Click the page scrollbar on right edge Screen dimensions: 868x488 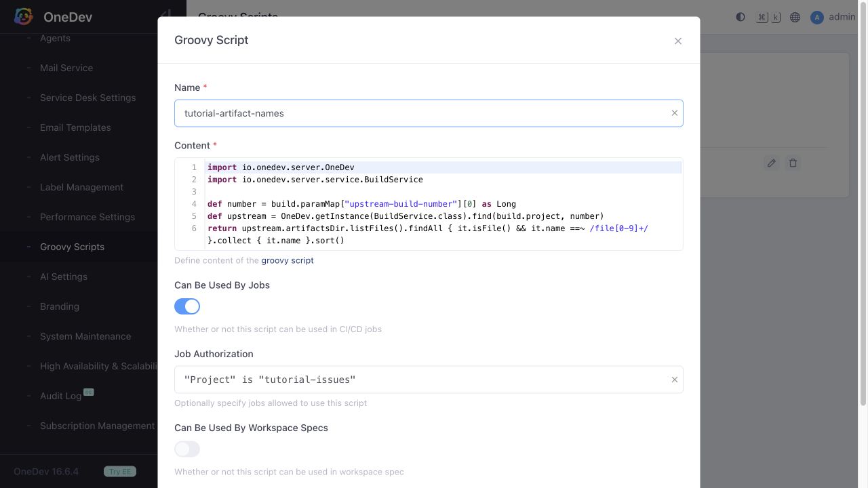(x=863, y=203)
